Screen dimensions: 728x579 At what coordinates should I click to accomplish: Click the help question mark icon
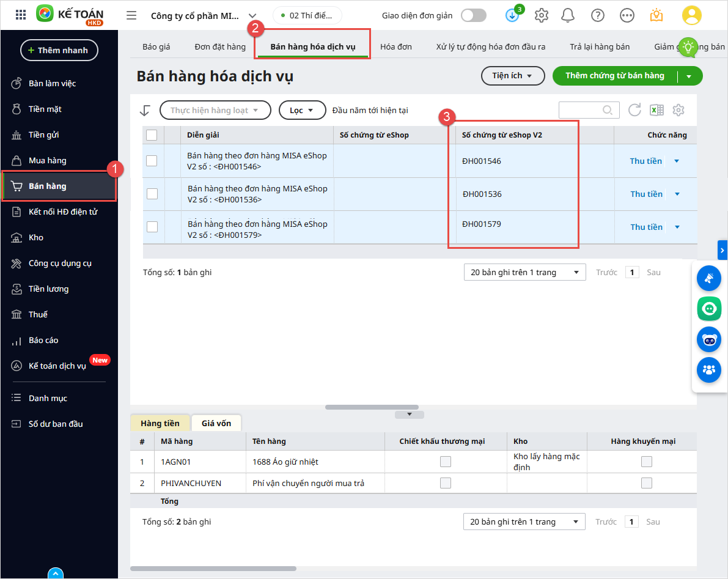(x=598, y=15)
